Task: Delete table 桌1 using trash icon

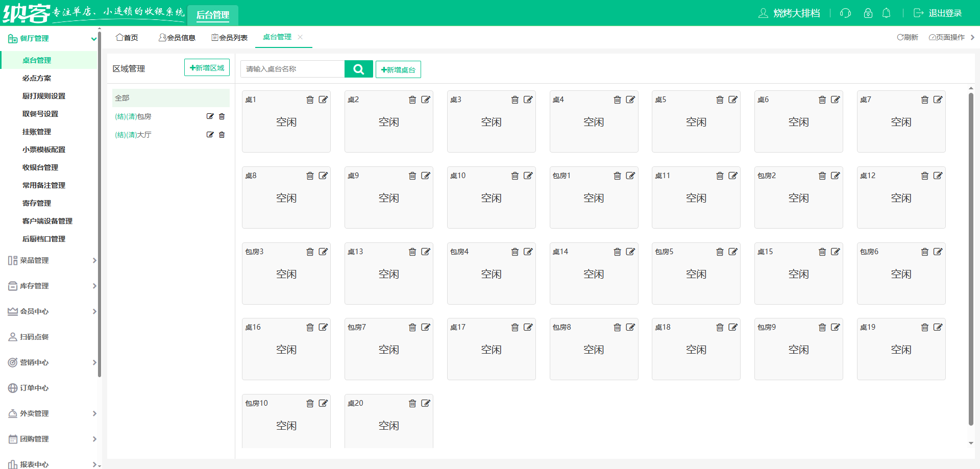Action: [310, 100]
